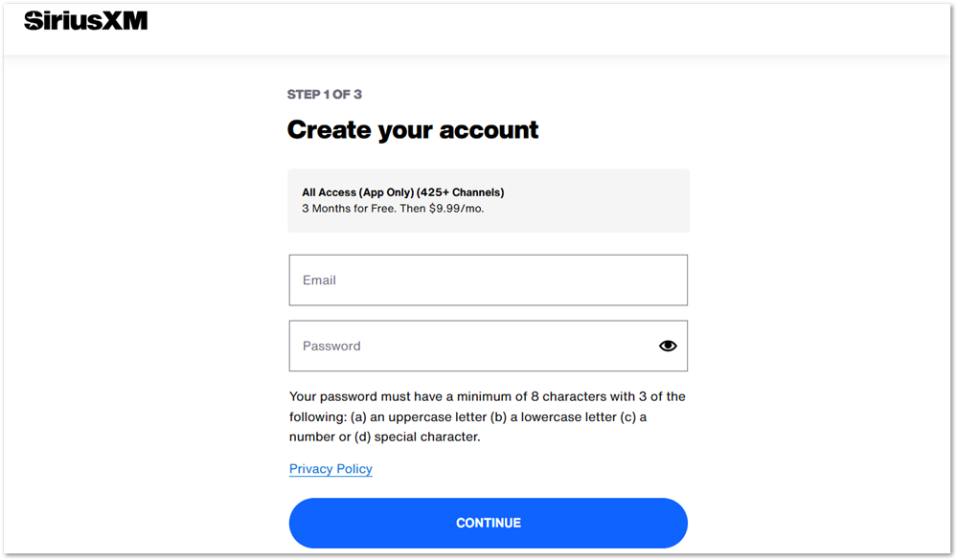Select the All Access (App Only) plan title

(x=357, y=192)
